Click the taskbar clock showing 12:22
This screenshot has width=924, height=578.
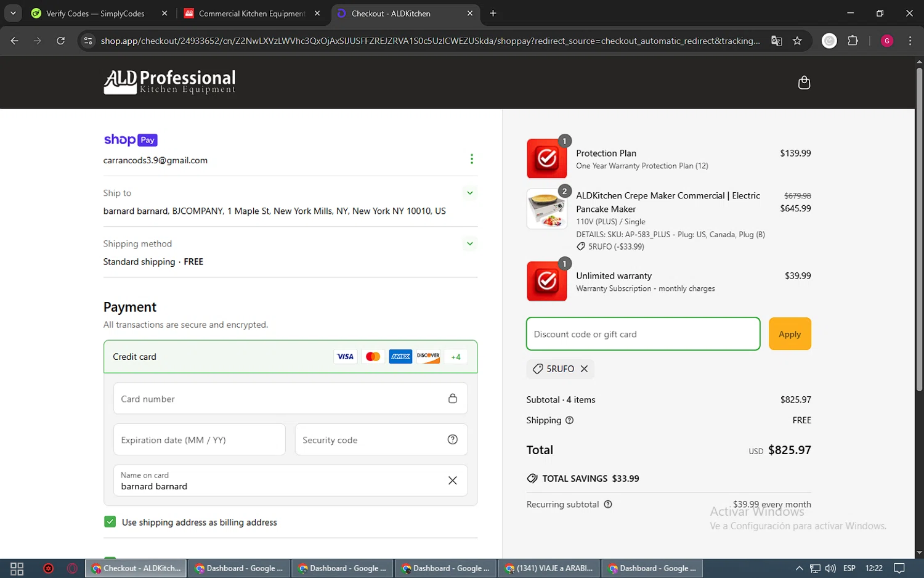click(873, 568)
